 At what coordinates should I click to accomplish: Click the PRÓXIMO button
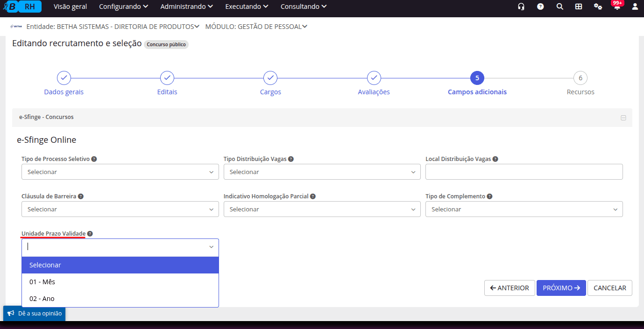pos(561,288)
